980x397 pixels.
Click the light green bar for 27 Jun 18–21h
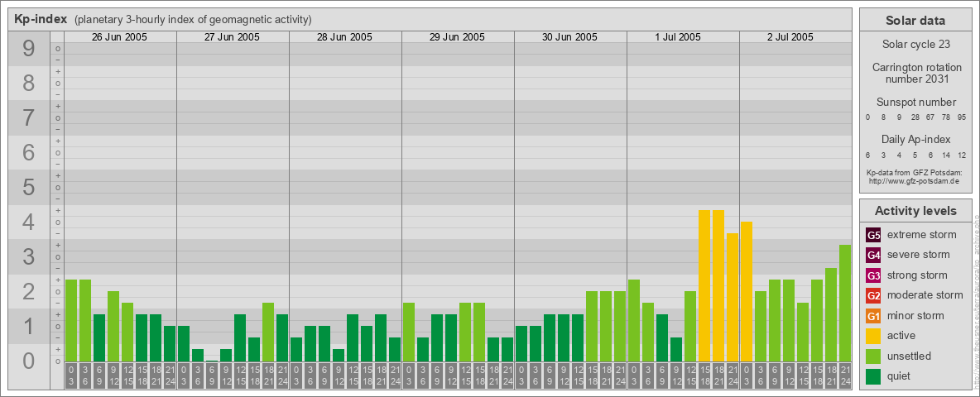coord(268,332)
